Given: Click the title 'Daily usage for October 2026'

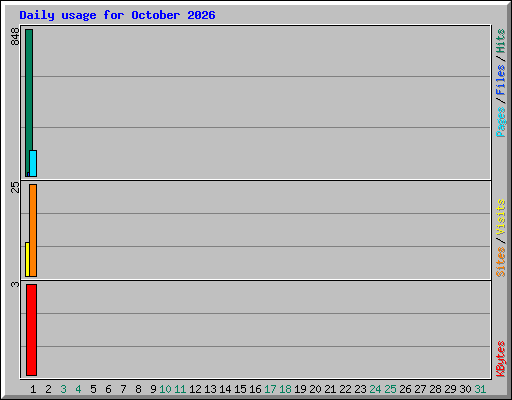Looking at the screenshot, I should point(117,15).
